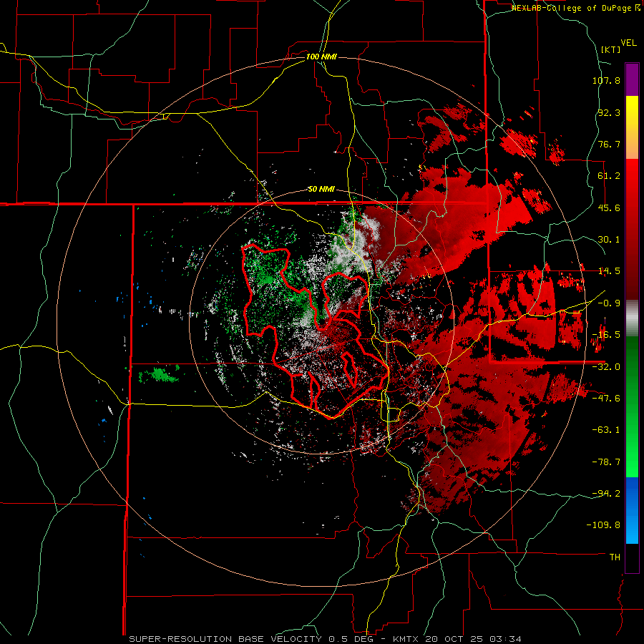Click the -94.2 velocity scale value
Viewport: 644px width, 644px height.
(606, 493)
